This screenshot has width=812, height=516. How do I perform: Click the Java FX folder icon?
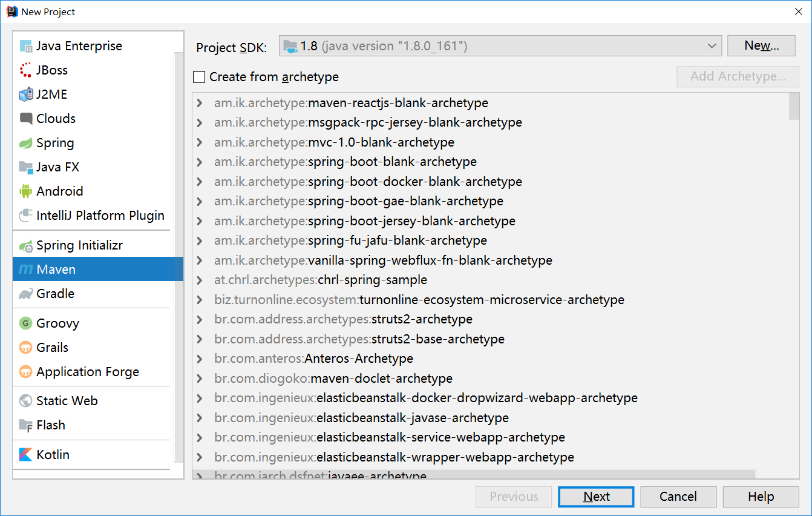26,167
